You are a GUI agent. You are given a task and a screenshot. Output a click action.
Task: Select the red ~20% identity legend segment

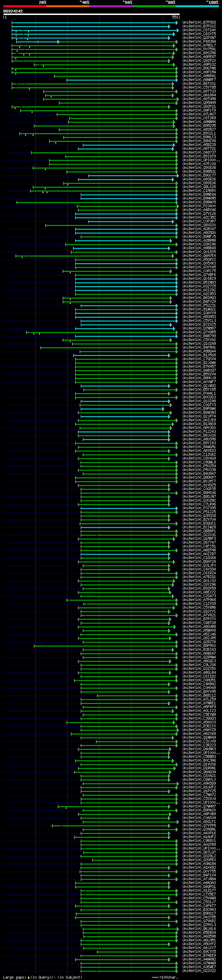click(x=25, y=6)
